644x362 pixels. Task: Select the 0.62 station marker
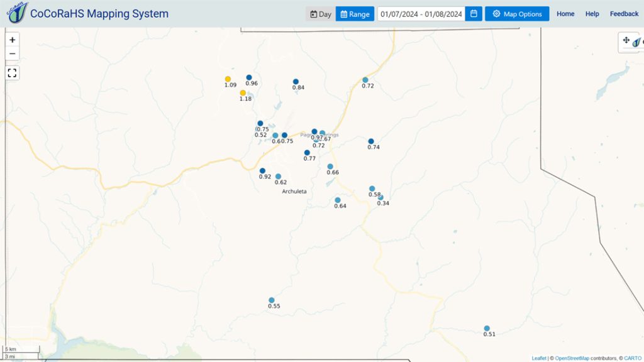point(278,177)
